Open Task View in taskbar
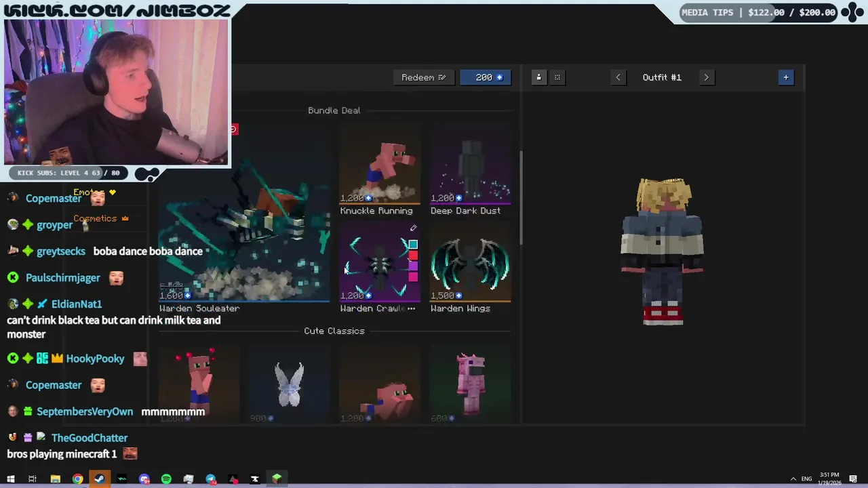This screenshot has width=868, height=488. pos(33,479)
